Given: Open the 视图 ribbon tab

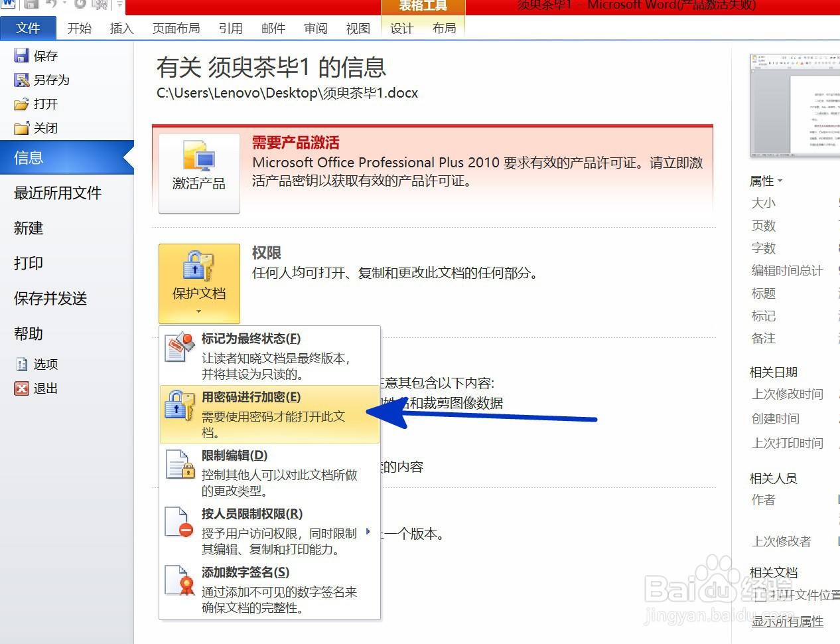Looking at the screenshot, I should [358, 28].
